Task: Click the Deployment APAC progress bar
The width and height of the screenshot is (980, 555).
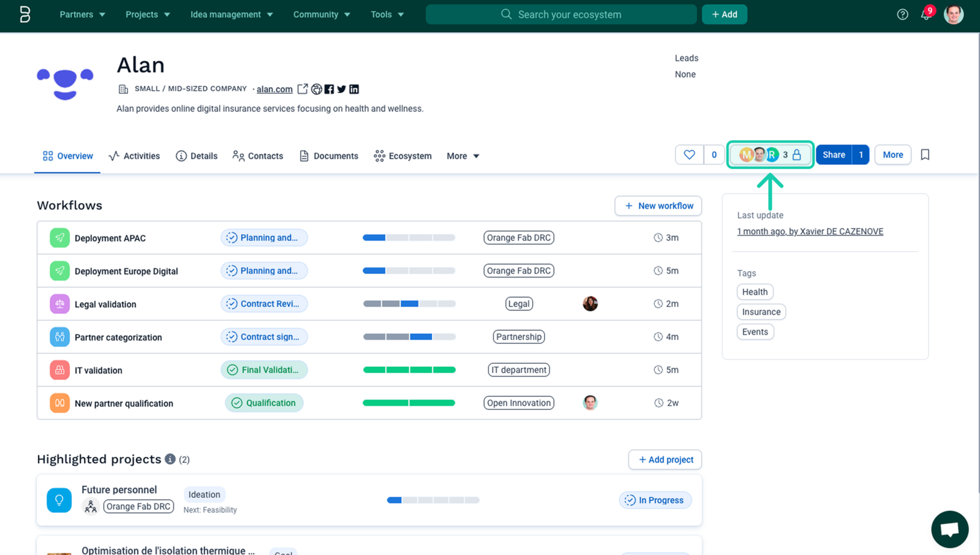Action: [409, 238]
